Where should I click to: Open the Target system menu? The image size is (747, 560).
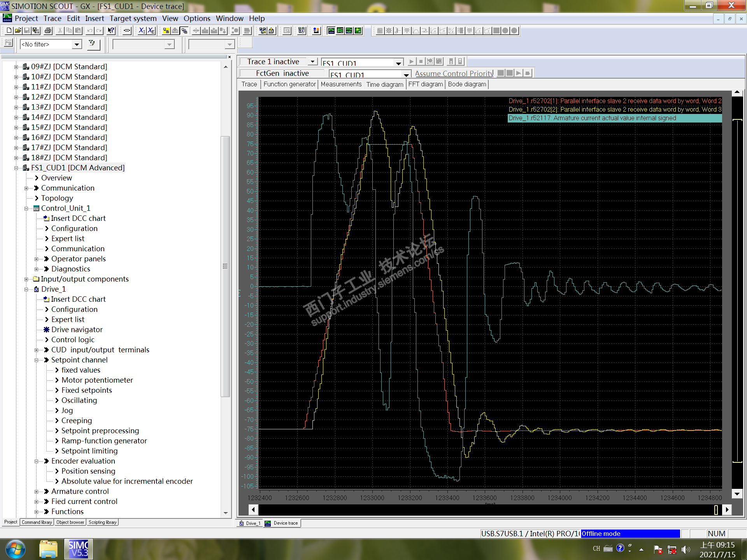(133, 18)
